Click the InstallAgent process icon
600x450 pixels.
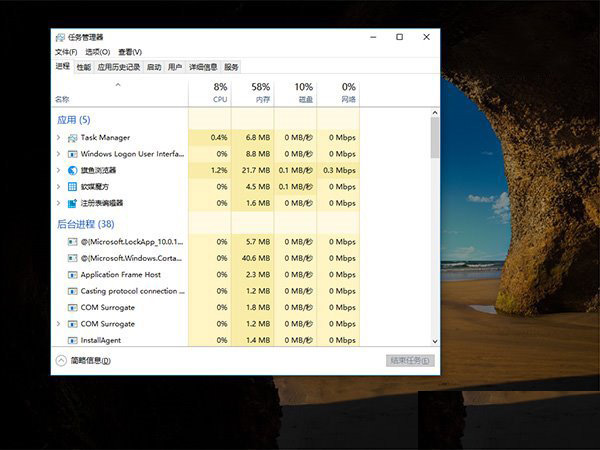(x=72, y=340)
